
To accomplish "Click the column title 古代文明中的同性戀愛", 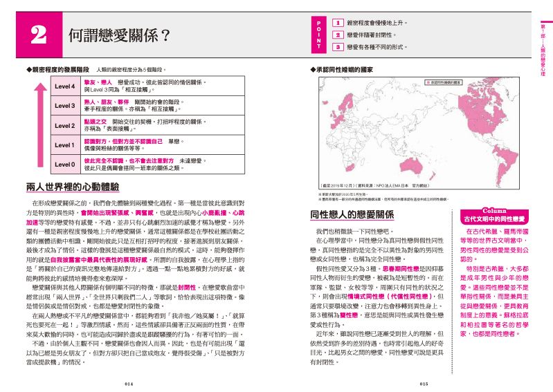I will click(x=494, y=219).
